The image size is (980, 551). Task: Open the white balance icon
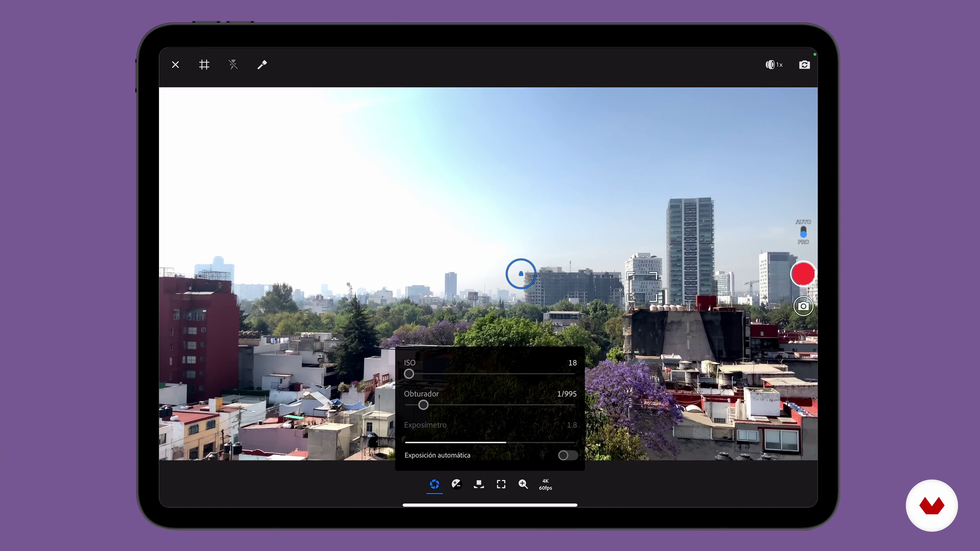click(x=479, y=484)
